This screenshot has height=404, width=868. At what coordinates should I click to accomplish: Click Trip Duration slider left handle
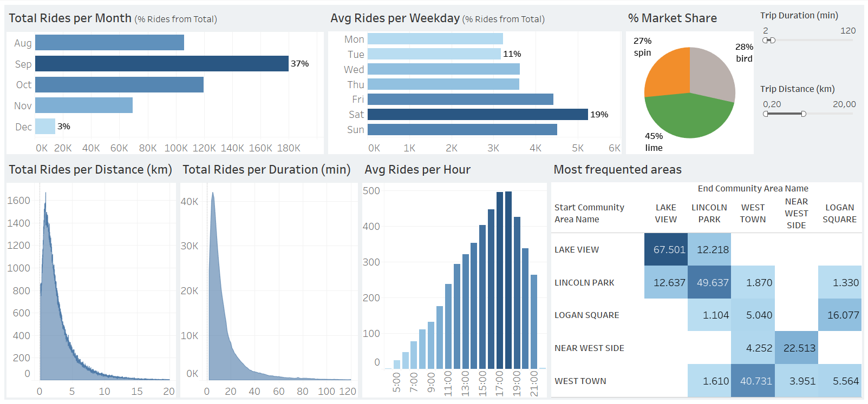coord(765,41)
